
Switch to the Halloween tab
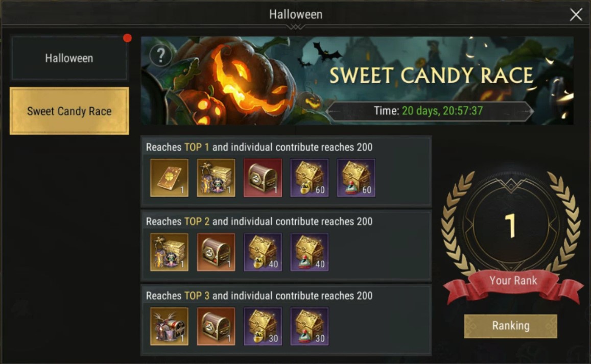coord(69,58)
